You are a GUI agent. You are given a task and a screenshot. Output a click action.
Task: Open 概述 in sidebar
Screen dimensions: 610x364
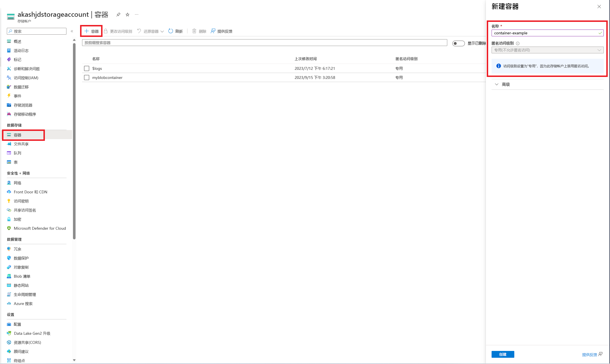(17, 41)
